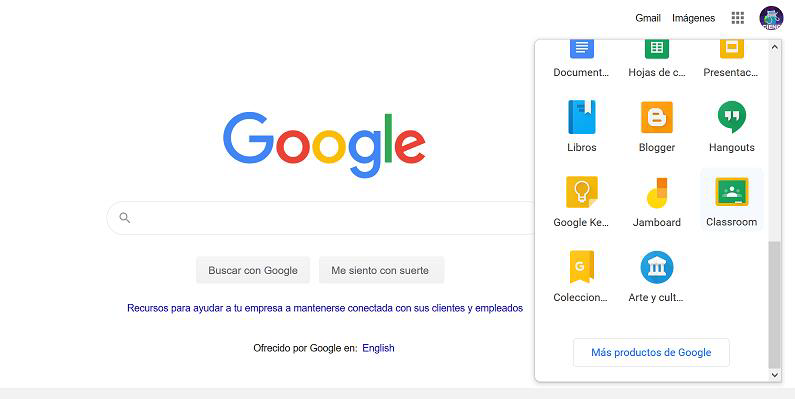Click the Google logo
Image resolution: width=795 pixels, height=399 pixels.
pyautogui.click(x=324, y=144)
